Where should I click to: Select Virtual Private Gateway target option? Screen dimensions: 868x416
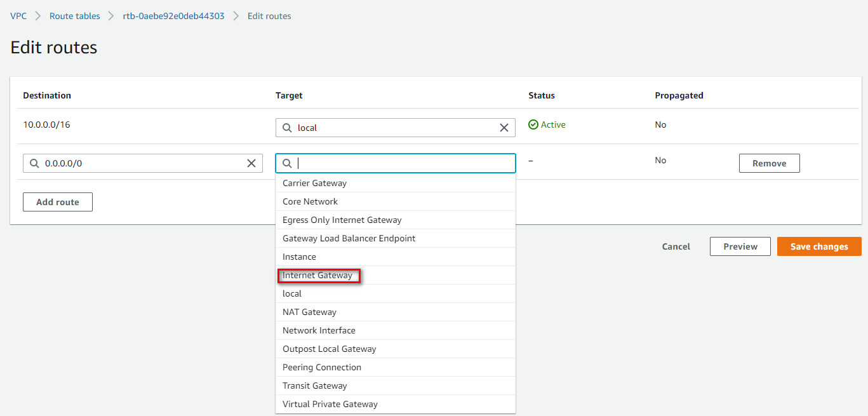330,403
